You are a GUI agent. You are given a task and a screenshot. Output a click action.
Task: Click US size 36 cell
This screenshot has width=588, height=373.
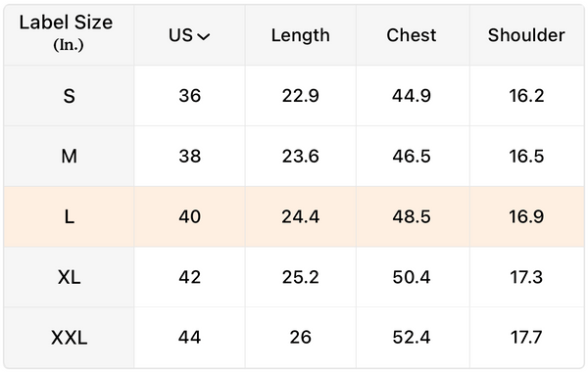point(190,96)
